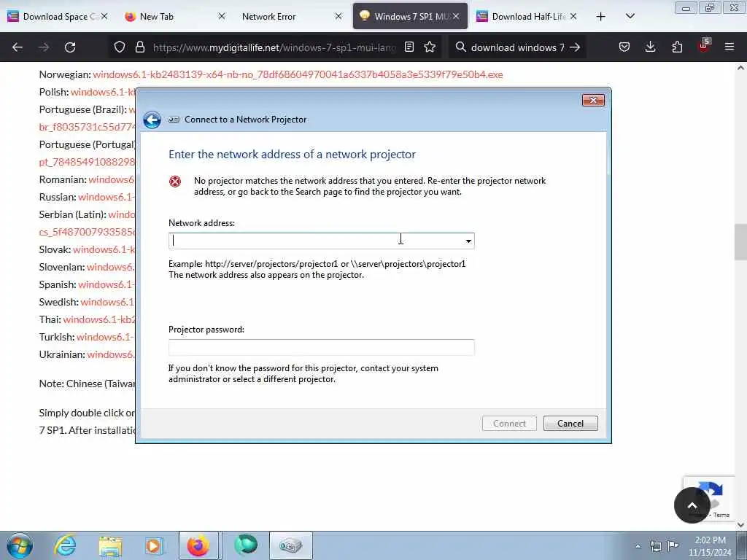Toggle Reader View for this page

click(409, 47)
